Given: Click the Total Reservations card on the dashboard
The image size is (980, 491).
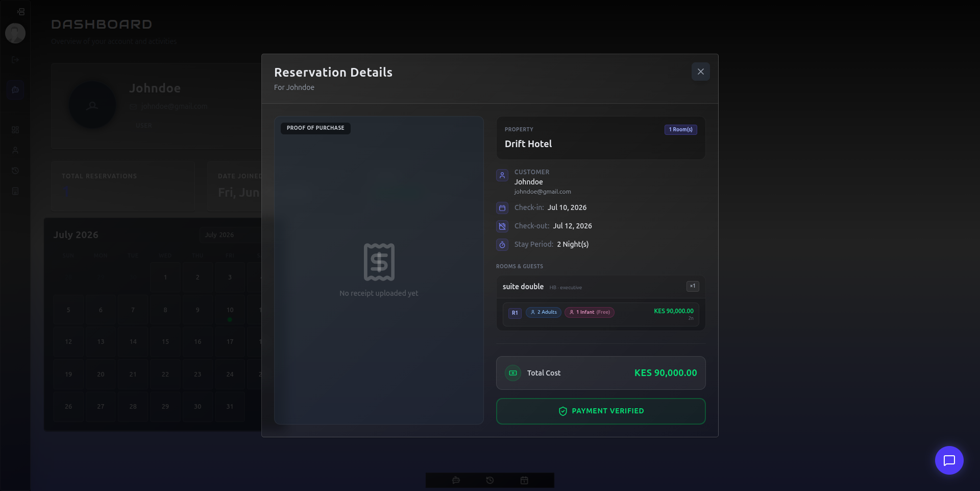Looking at the screenshot, I should (122, 186).
